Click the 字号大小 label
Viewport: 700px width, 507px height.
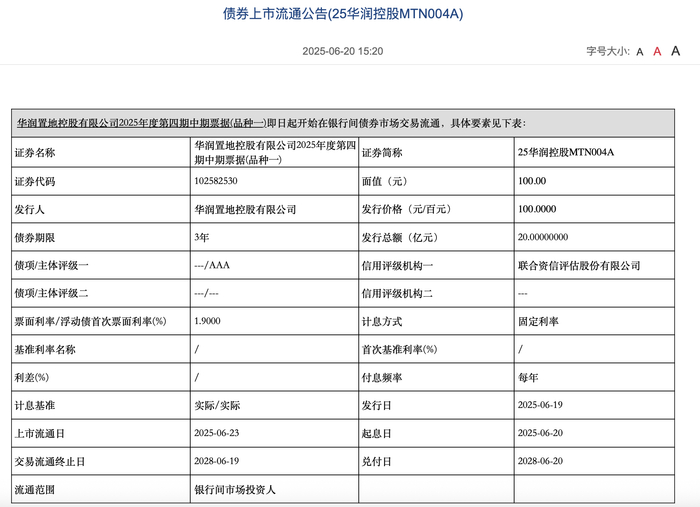point(608,51)
